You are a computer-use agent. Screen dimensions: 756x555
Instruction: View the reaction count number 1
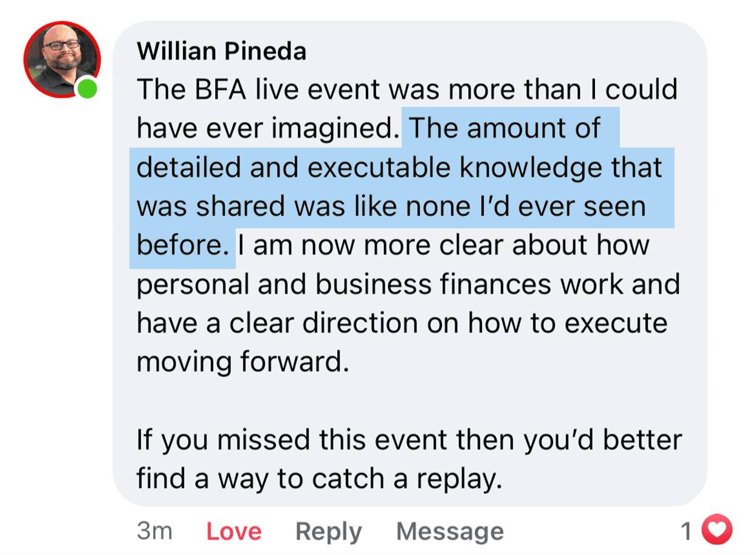[x=687, y=531]
